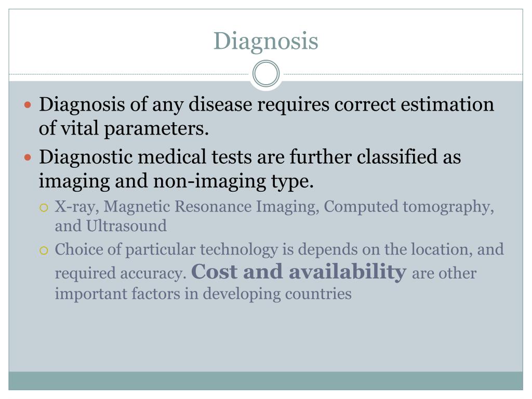This screenshot has width=532, height=399.
Task: Click 'further classified as' text
Action: click(x=375, y=157)
